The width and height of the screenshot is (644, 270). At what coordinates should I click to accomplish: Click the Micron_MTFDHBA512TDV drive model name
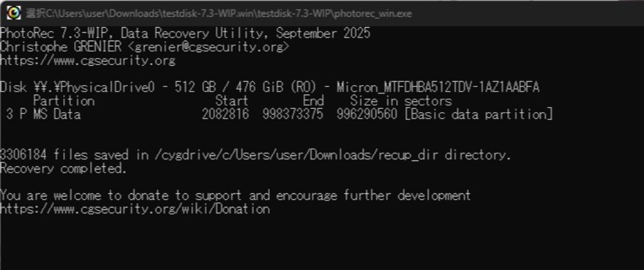coord(438,87)
